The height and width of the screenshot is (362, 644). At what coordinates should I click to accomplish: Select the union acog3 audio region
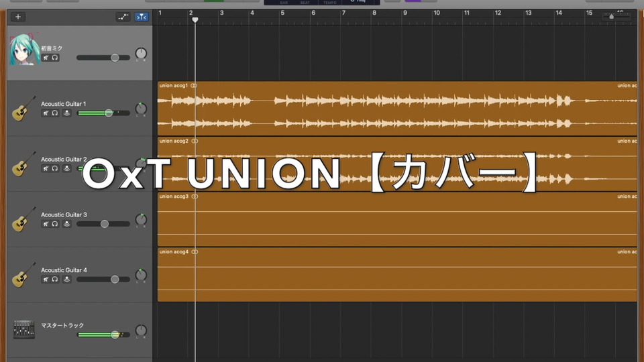pyautogui.click(x=397, y=219)
